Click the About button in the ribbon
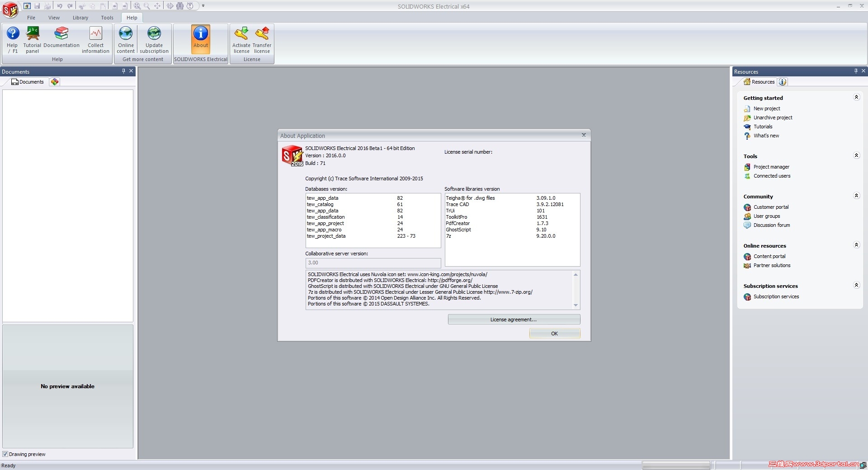This screenshot has width=868, height=470. [201, 40]
